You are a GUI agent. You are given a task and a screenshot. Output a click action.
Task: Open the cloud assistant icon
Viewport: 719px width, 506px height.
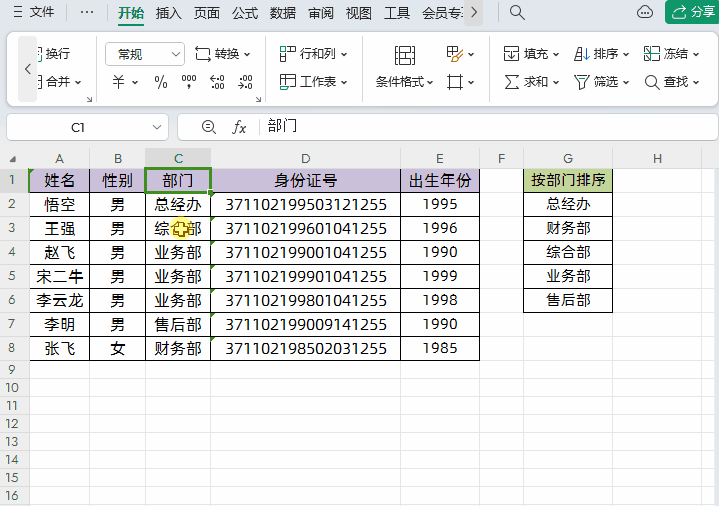(645, 12)
